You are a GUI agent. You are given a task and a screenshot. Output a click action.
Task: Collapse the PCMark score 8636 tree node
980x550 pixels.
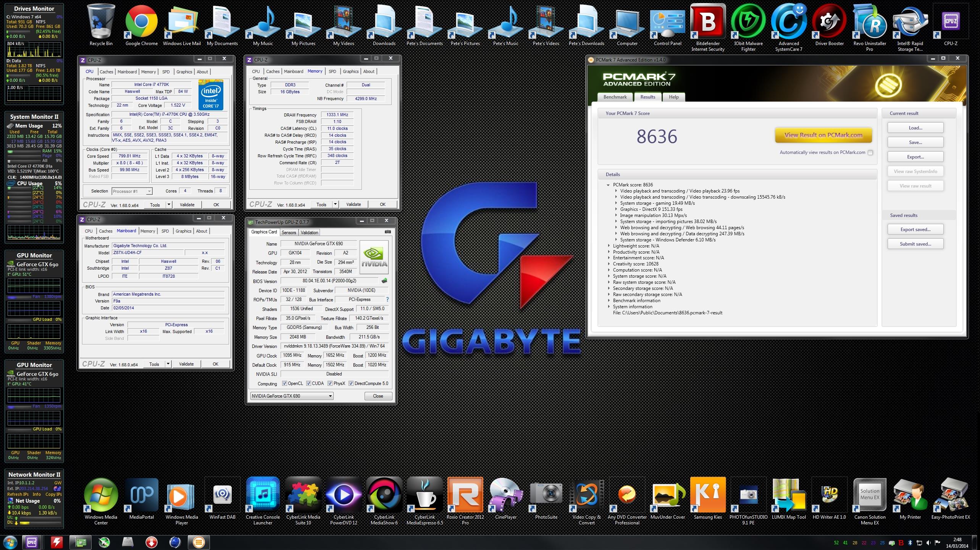click(x=608, y=185)
